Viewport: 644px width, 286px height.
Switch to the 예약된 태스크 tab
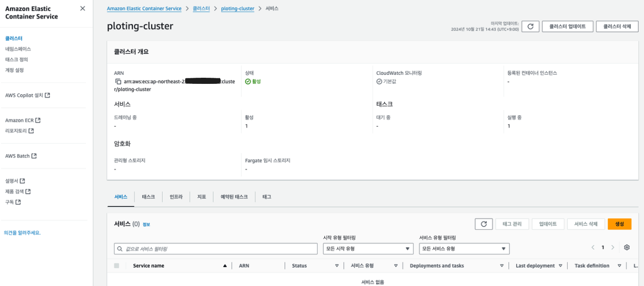point(234,197)
